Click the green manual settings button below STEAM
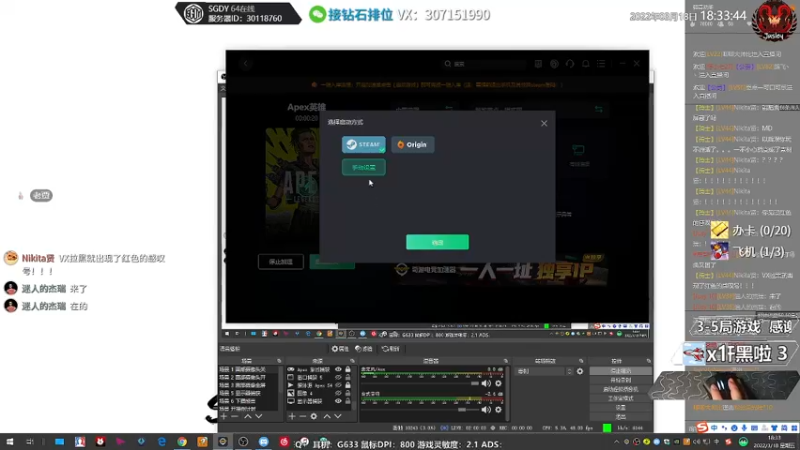Viewport: 800px width, 450px height. (x=363, y=167)
